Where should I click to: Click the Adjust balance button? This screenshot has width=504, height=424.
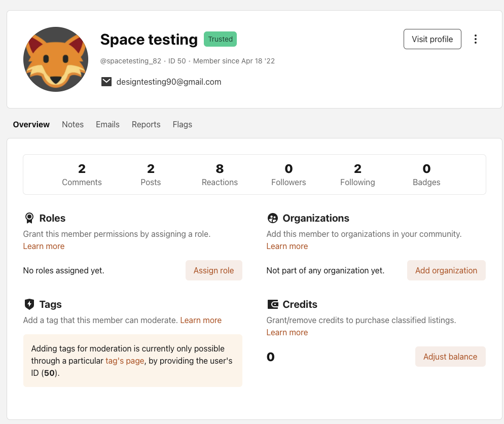[x=450, y=357]
